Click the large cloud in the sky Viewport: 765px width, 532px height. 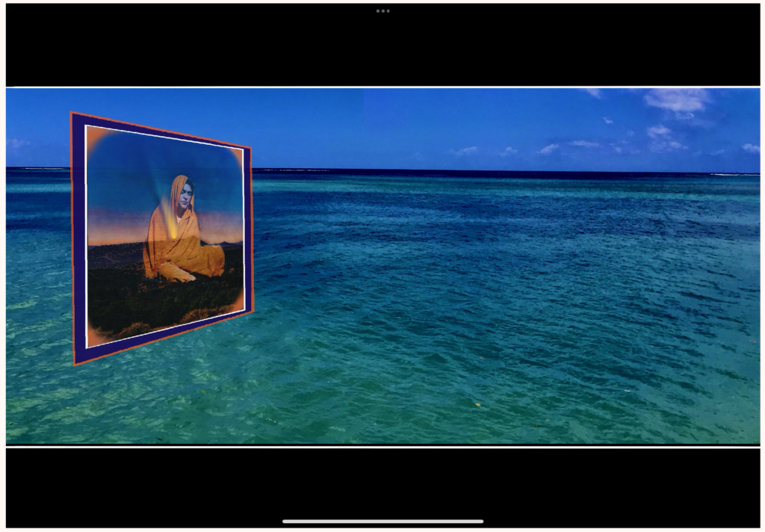pos(676,100)
